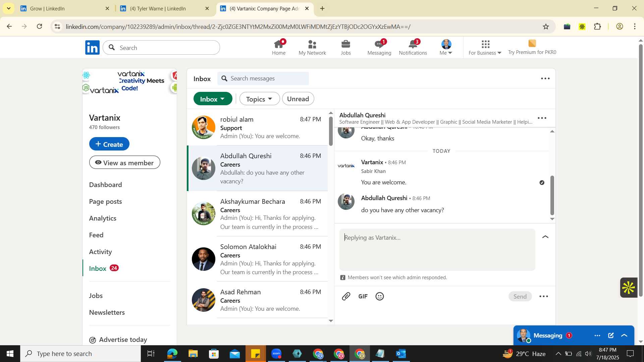This screenshot has height=362, width=644.
Task: Open Advertise today link
Action: point(118,340)
